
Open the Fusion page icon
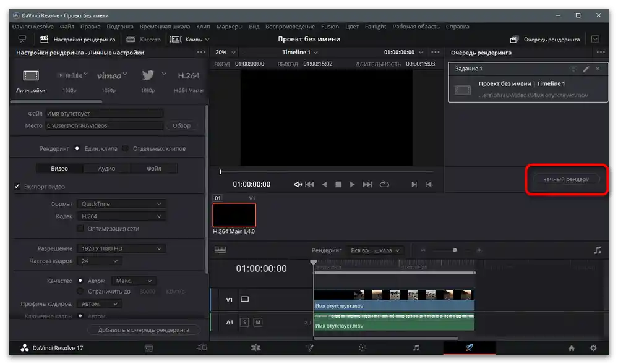point(309,347)
